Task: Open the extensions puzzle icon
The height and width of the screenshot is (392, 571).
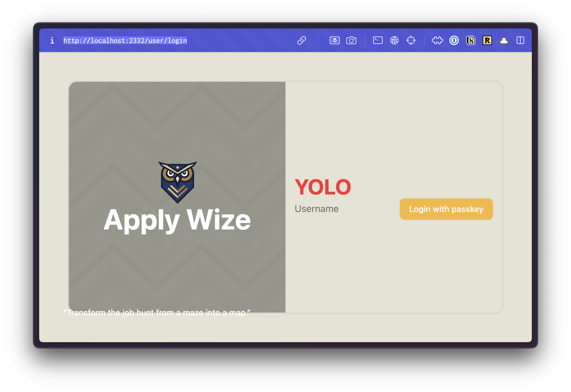Action: [437, 40]
